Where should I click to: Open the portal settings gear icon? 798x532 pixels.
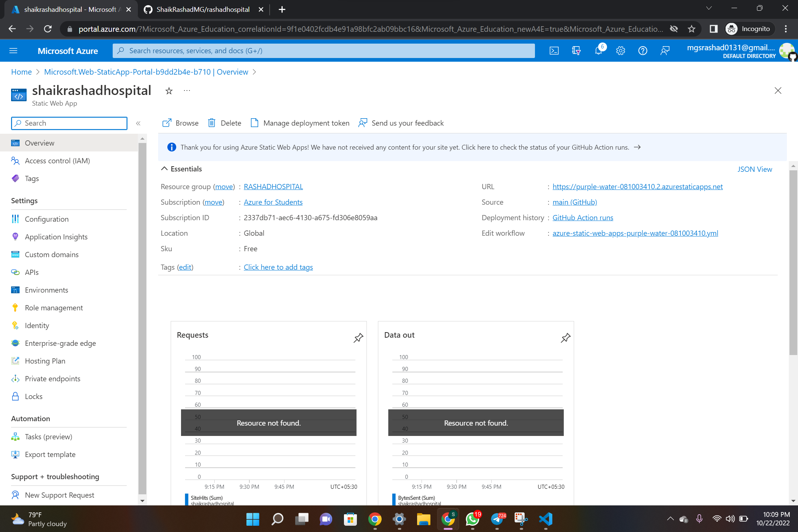[x=620, y=51]
